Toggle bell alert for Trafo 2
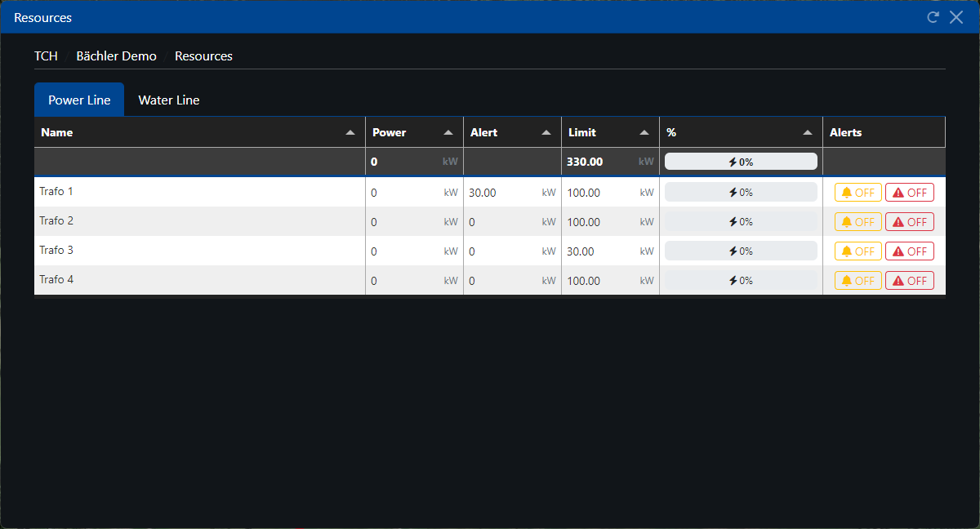This screenshot has width=980, height=529. click(x=857, y=222)
